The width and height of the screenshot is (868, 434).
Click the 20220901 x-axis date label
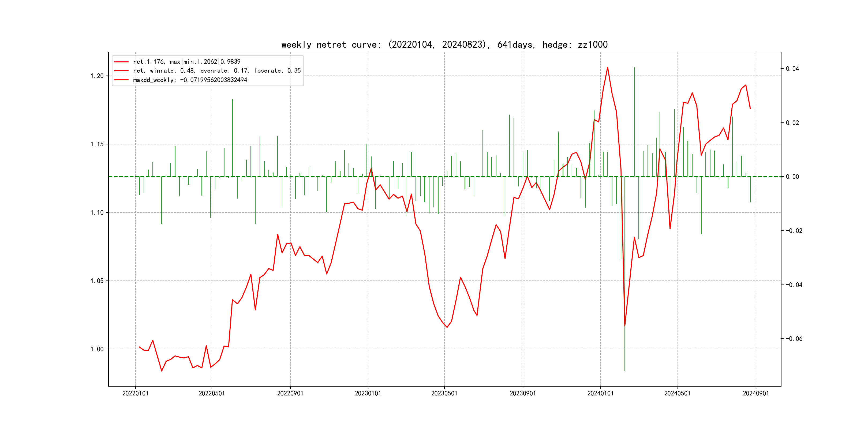(x=290, y=393)
